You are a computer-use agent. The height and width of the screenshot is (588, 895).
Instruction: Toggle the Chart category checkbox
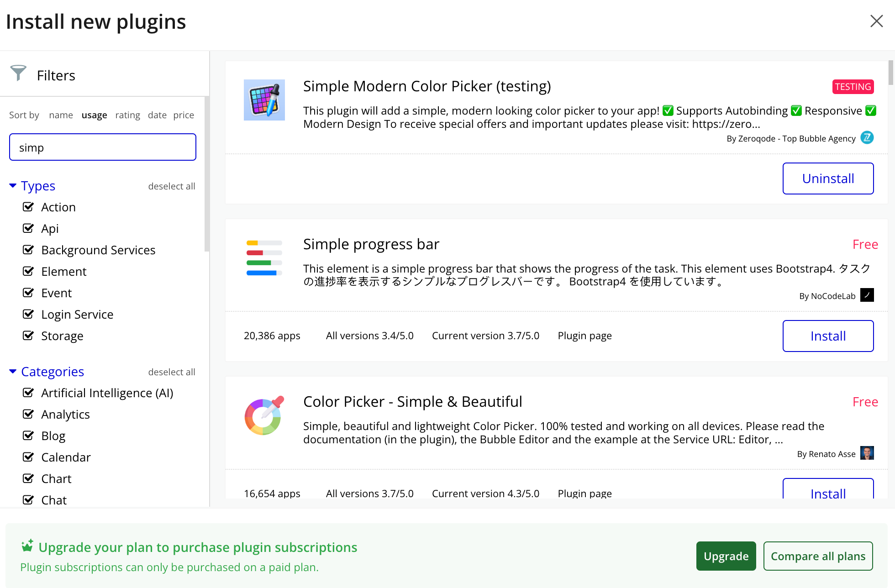click(28, 478)
